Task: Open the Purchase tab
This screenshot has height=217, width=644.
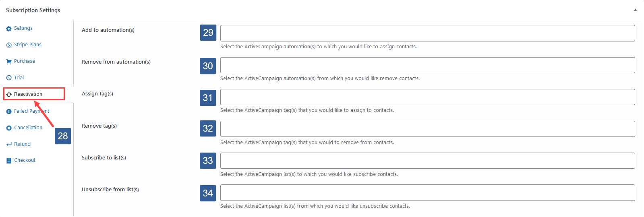Action: [24, 61]
